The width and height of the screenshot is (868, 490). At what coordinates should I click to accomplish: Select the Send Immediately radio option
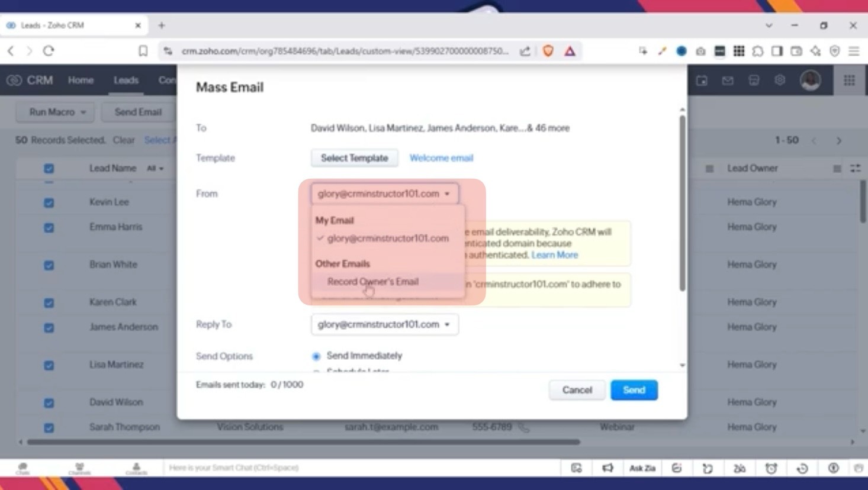[x=316, y=356]
